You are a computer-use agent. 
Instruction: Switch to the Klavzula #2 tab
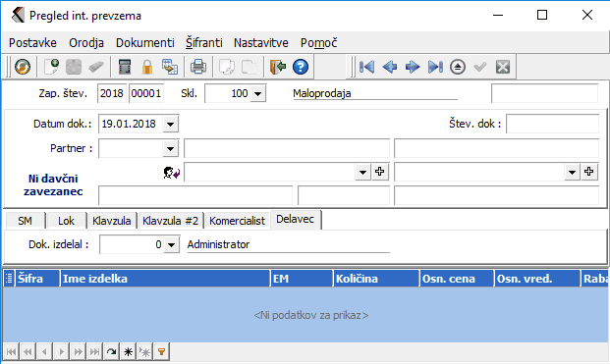(170, 221)
